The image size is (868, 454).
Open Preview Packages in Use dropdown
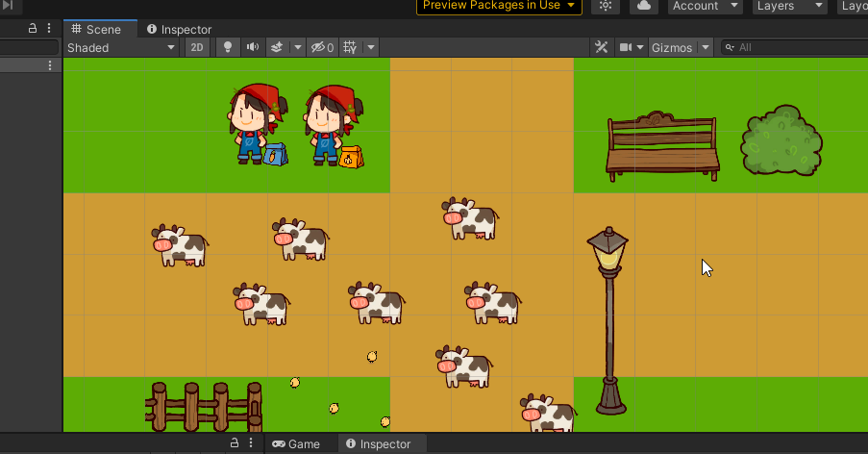pyautogui.click(x=499, y=6)
